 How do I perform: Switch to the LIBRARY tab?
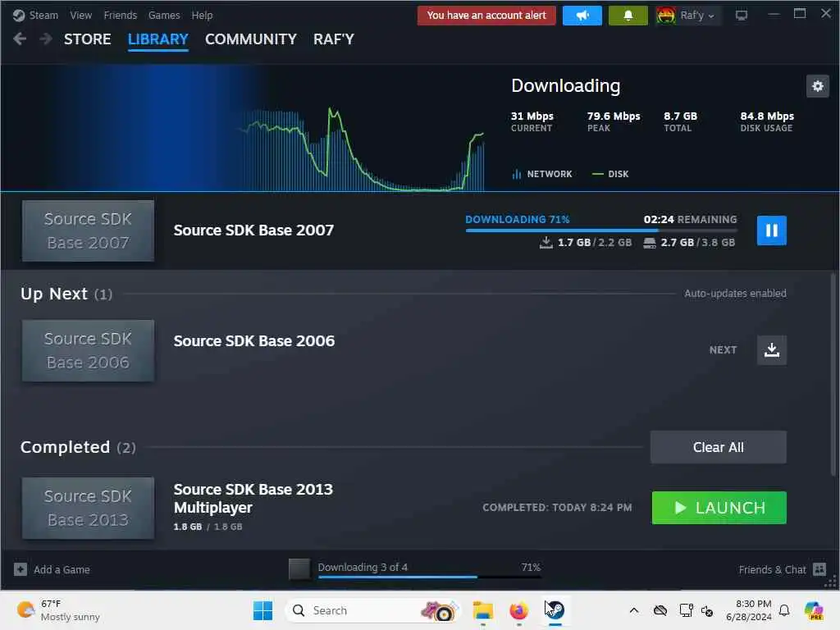(158, 39)
